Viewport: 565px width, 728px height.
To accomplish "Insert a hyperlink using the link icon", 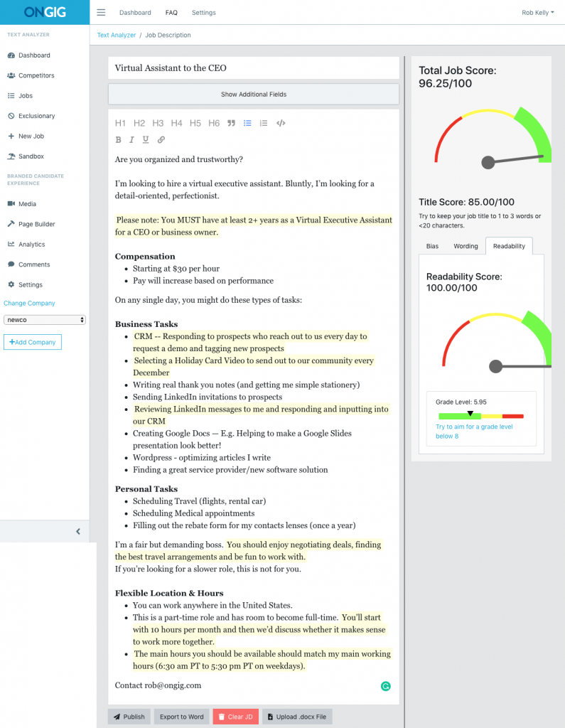I will pyautogui.click(x=161, y=140).
